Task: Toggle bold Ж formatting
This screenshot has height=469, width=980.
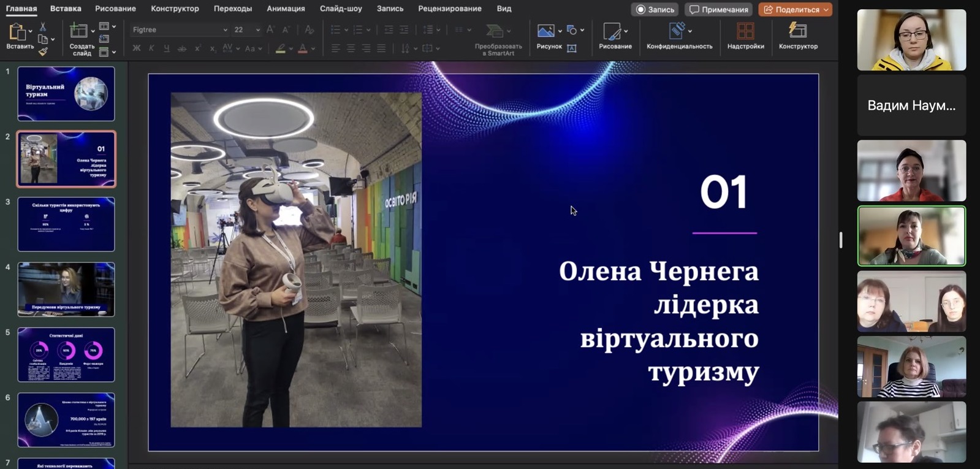Action: 137,48
